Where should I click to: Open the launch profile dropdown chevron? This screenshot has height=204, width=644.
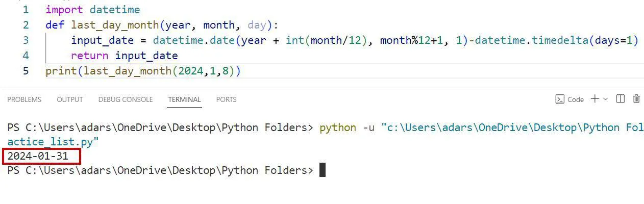coord(606,99)
